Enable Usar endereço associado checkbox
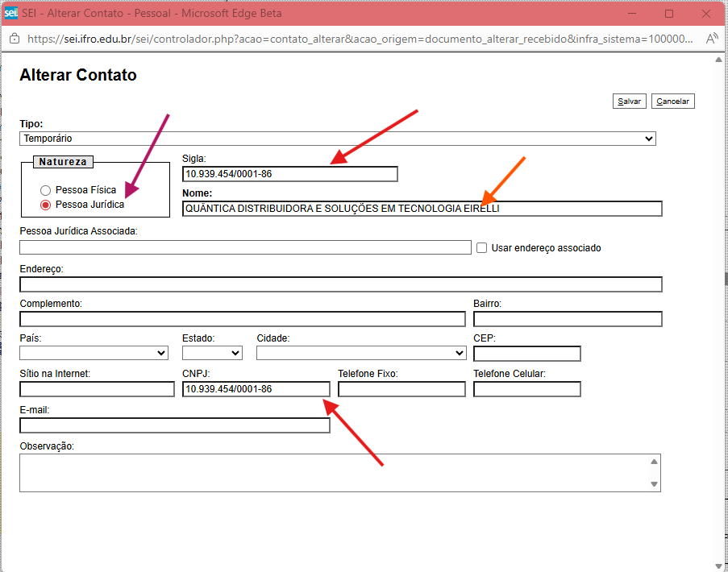 (x=481, y=248)
